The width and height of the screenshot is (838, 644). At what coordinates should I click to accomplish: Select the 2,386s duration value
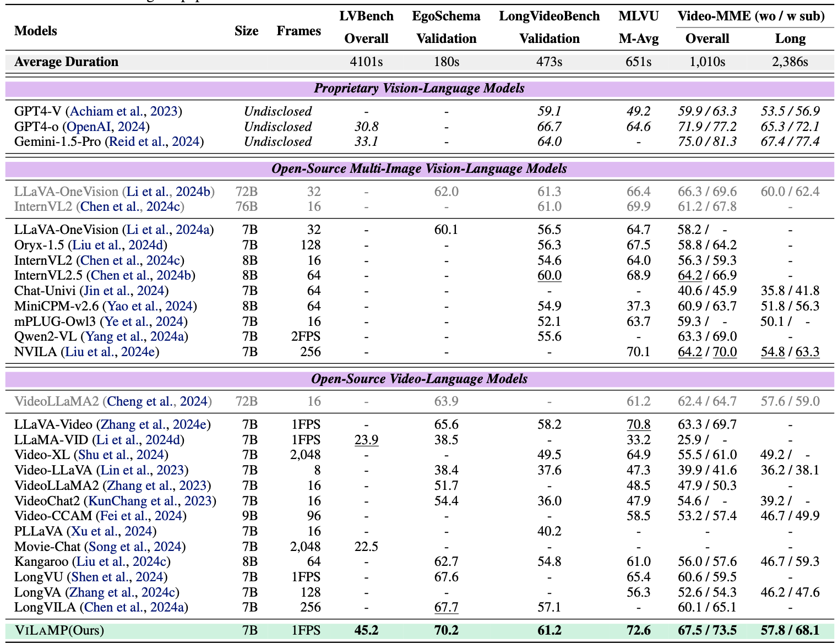click(790, 62)
